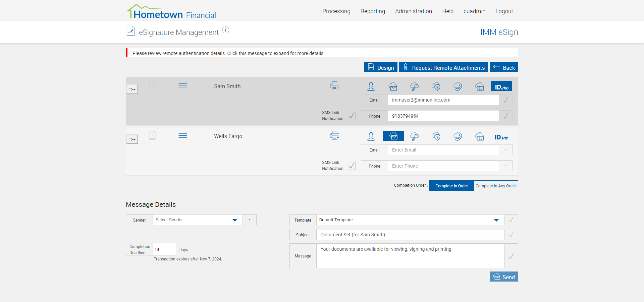Click the Request Remote Attachments button
644x302 pixels.
click(x=443, y=67)
